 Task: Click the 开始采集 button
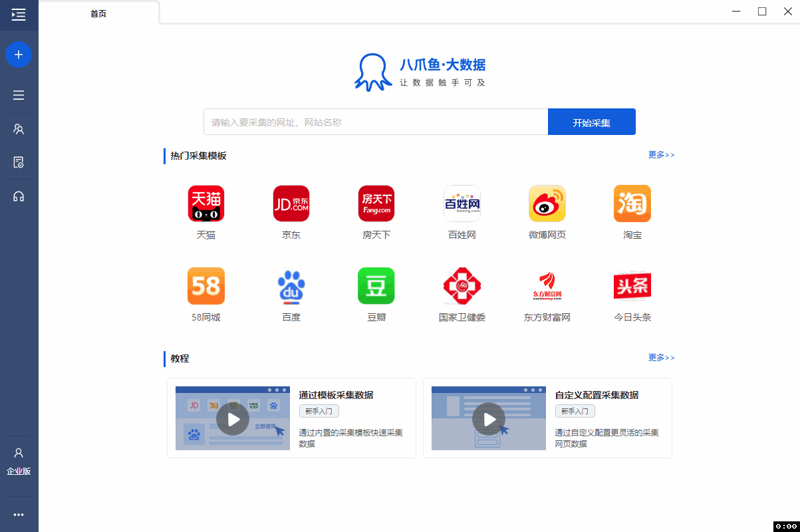592,122
